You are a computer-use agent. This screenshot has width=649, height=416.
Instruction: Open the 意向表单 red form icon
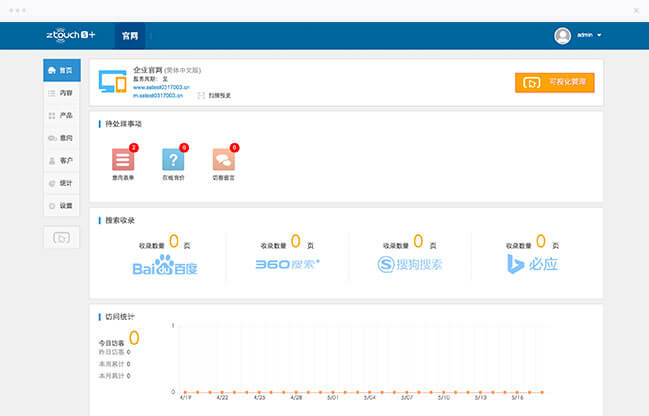[122, 159]
